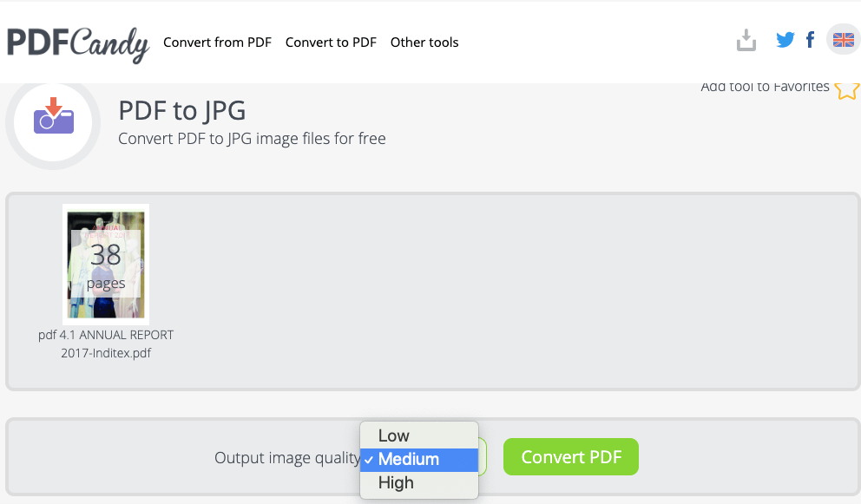Click the PDFCandy logo
This screenshot has width=861, height=504.
pos(78,43)
